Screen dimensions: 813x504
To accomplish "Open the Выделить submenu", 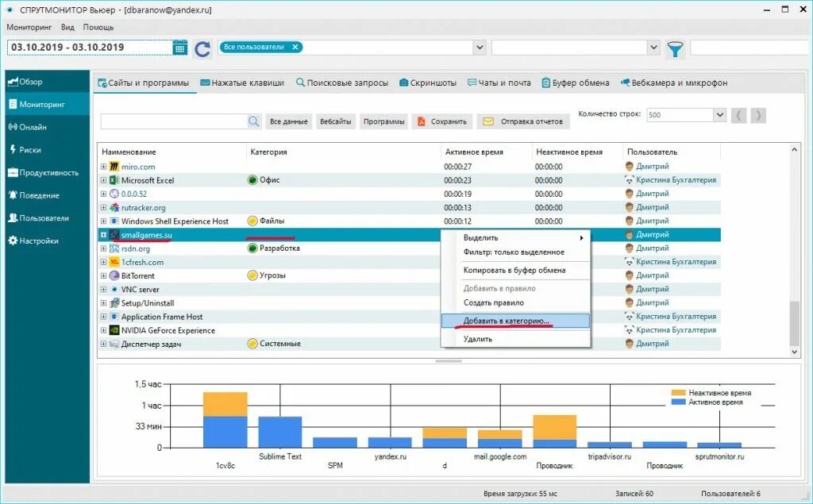I will click(x=515, y=237).
